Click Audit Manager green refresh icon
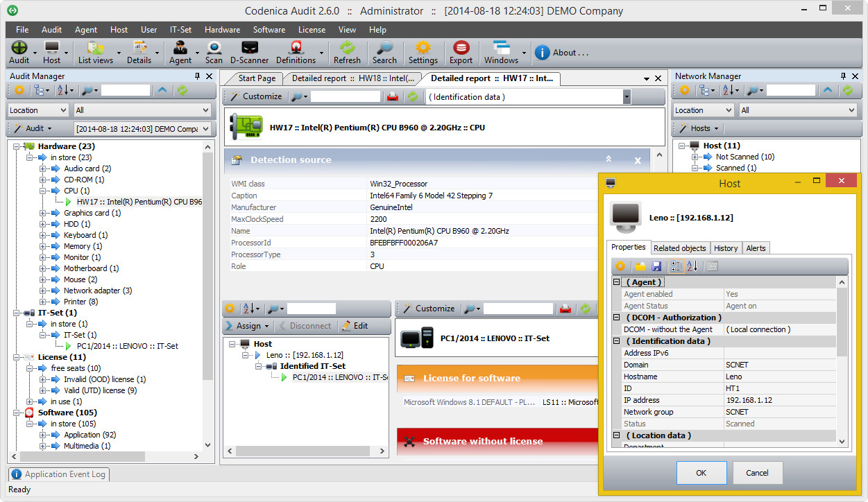Viewport: 868px width, 502px height. (182, 90)
